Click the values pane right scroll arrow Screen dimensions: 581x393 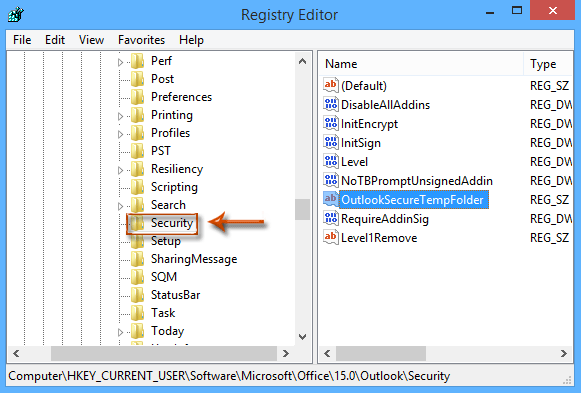coord(564,353)
